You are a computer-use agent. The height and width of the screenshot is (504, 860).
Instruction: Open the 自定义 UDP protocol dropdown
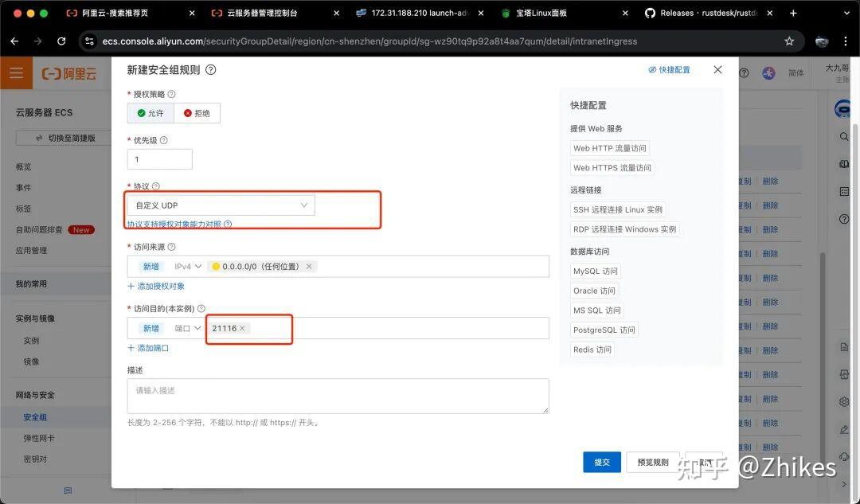221,205
